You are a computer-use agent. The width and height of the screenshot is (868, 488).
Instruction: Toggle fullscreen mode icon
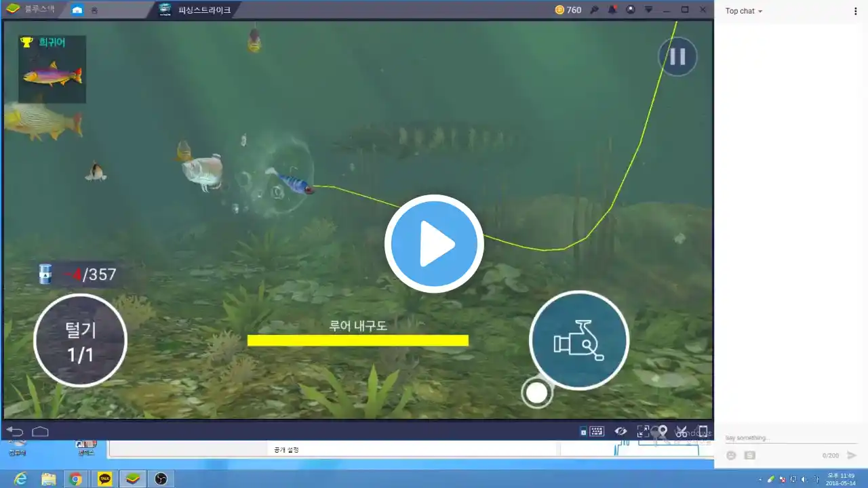(x=642, y=431)
